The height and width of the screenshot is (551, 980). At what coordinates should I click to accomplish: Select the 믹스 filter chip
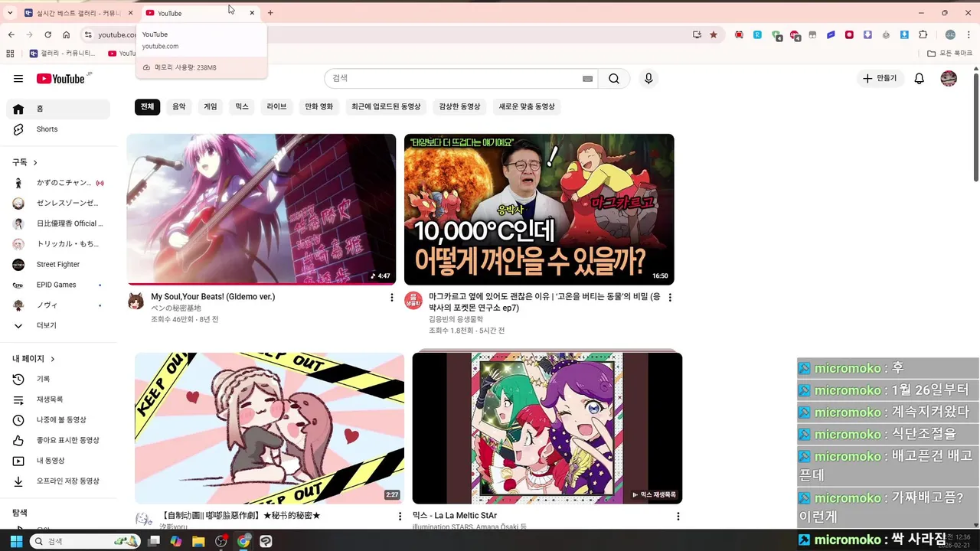[242, 107]
